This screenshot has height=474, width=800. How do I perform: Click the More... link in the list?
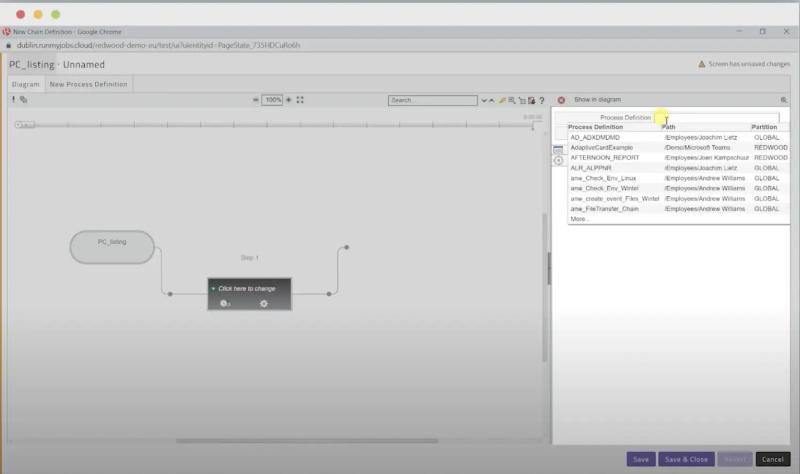(x=579, y=219)
